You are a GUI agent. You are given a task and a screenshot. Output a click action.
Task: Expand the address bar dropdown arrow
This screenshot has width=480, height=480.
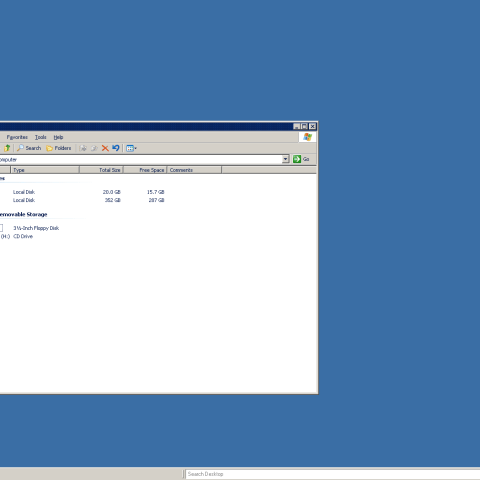[x=285, y=159]
